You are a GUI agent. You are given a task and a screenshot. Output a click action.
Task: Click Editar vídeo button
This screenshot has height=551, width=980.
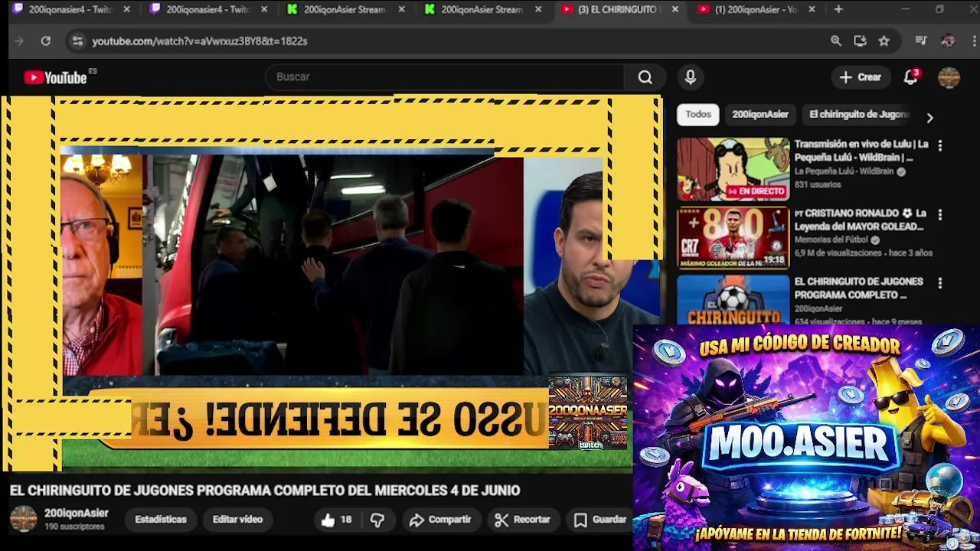237,520
